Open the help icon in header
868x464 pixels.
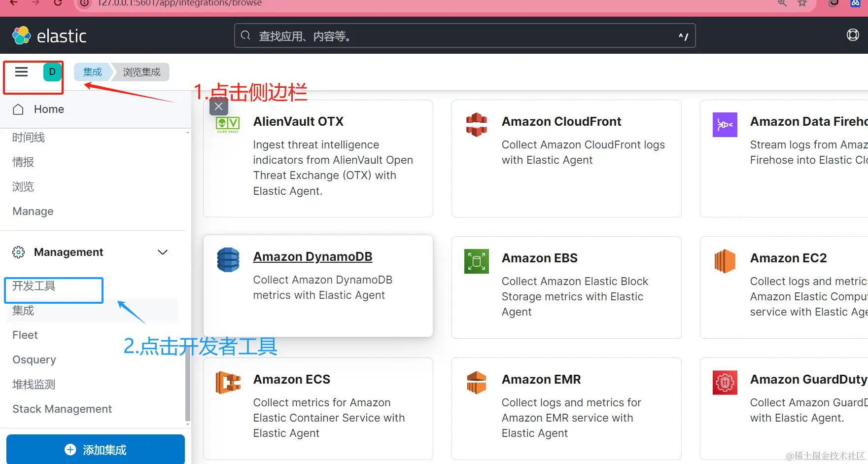[x=852, y=35]
